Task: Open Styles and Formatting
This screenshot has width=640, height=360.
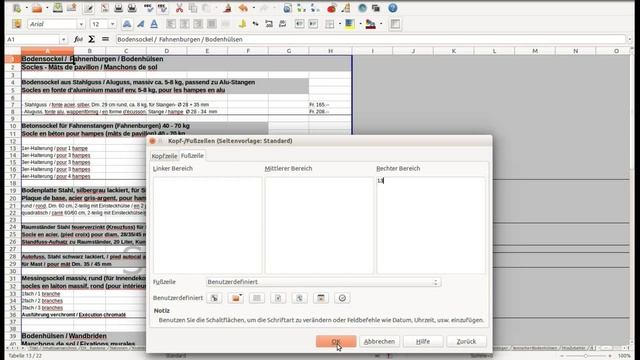Action: point(17,24)
